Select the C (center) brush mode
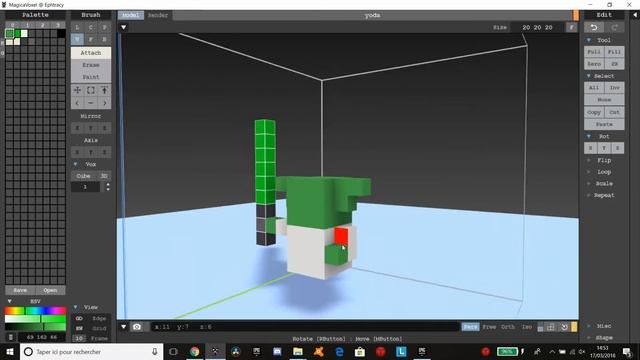Viewport: 640px width, 360px height. tap(91, 27)
